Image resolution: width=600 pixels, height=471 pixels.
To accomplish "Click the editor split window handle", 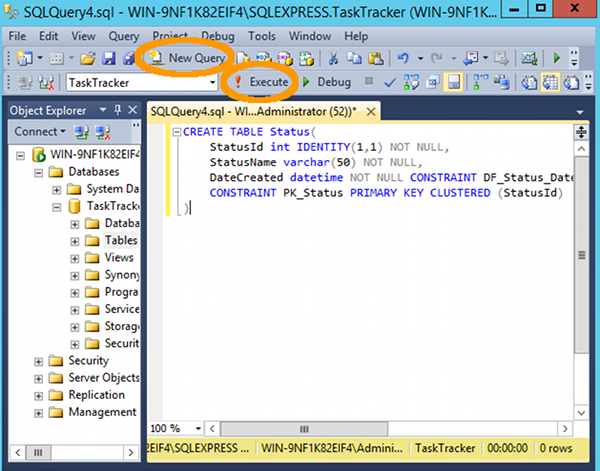I will click(581, 132).
